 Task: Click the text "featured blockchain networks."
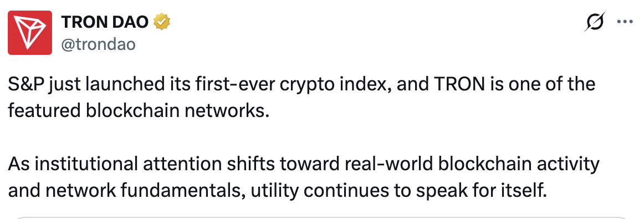coord(139,111)
